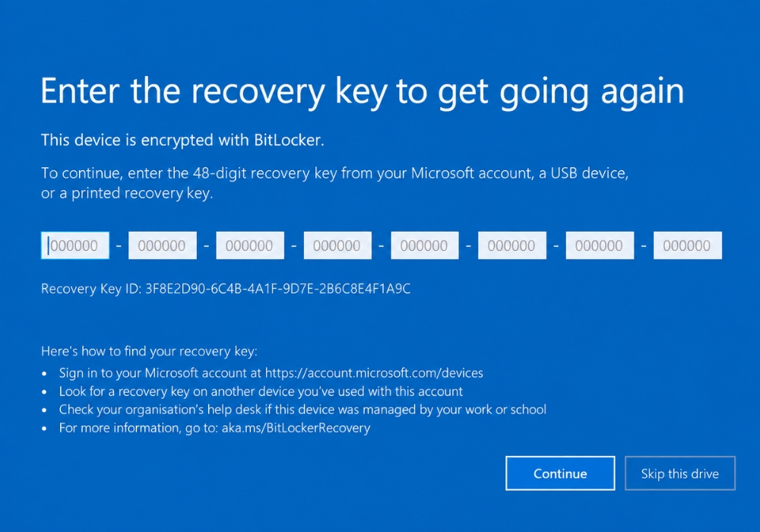Select the sixth recovery key digit field
Image resolution: width=760 pixels, height=532 pixels.
(512, 245)
